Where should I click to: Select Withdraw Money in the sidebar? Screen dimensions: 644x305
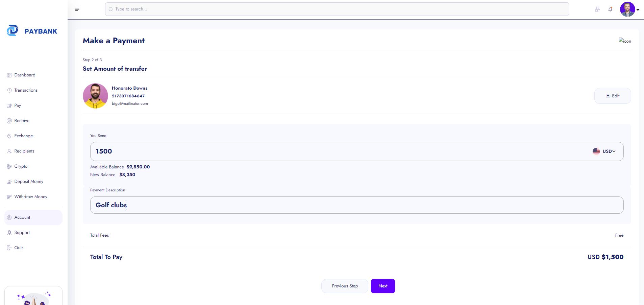click(30, 197)
